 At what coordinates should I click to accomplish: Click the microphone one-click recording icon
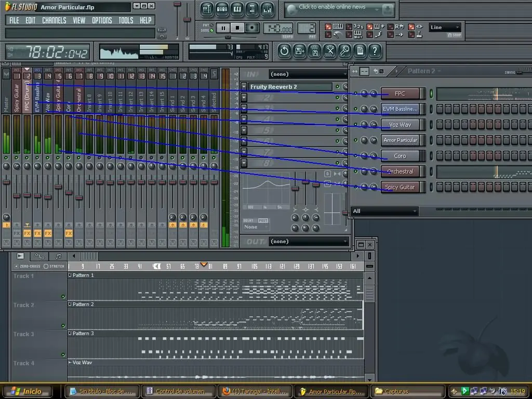345,51
